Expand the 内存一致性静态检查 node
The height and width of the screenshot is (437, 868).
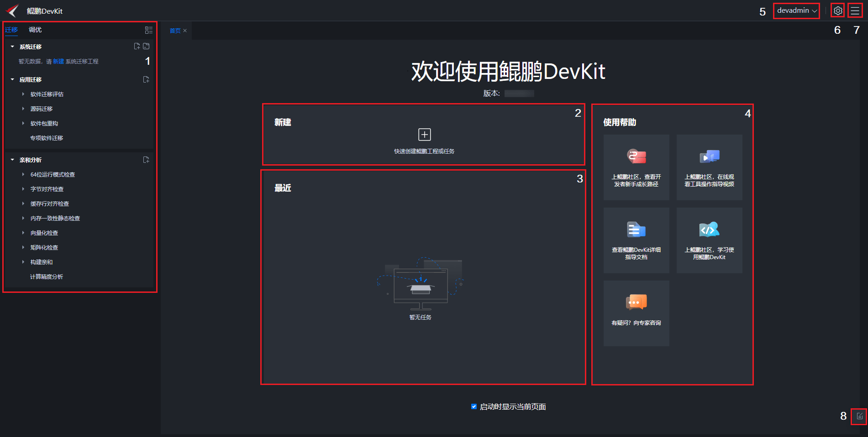click(x=23, y=218)
